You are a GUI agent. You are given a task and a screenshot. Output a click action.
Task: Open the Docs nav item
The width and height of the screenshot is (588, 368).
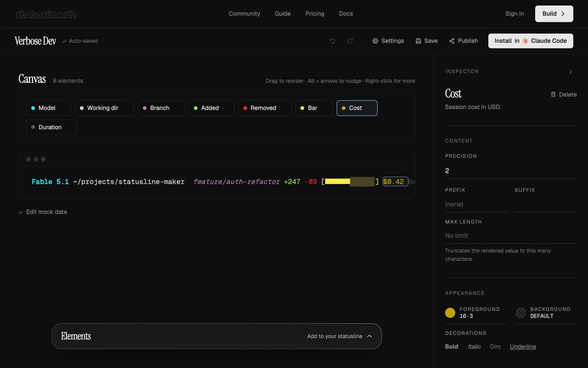point(346,14)
